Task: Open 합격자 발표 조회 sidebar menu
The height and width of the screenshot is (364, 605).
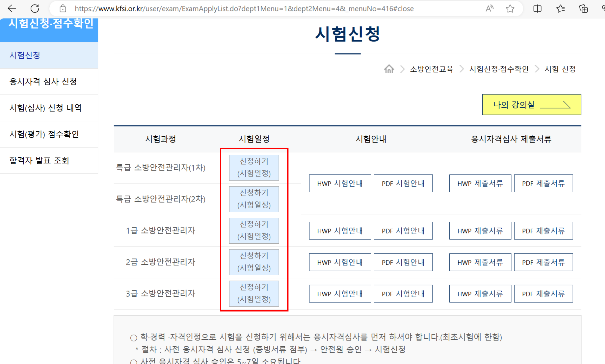Action: click(x=39, y=161)
